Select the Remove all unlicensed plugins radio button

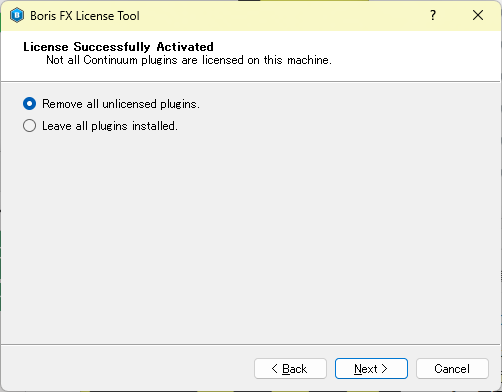click(29, 104)
